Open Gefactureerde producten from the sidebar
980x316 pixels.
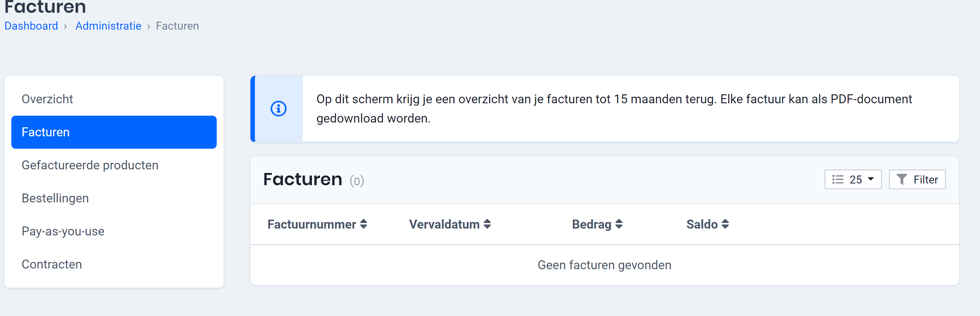[90, 165]
